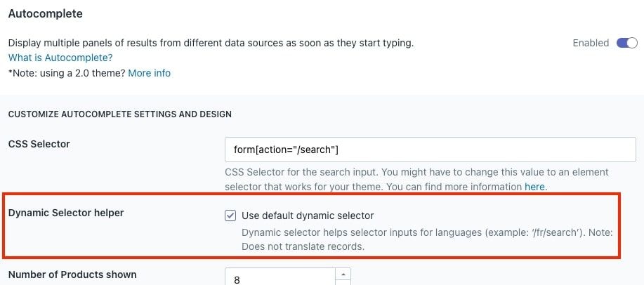Click the 'Use default dynamic selector' label text
Screen dimensions: 644x285
[308, 216]
